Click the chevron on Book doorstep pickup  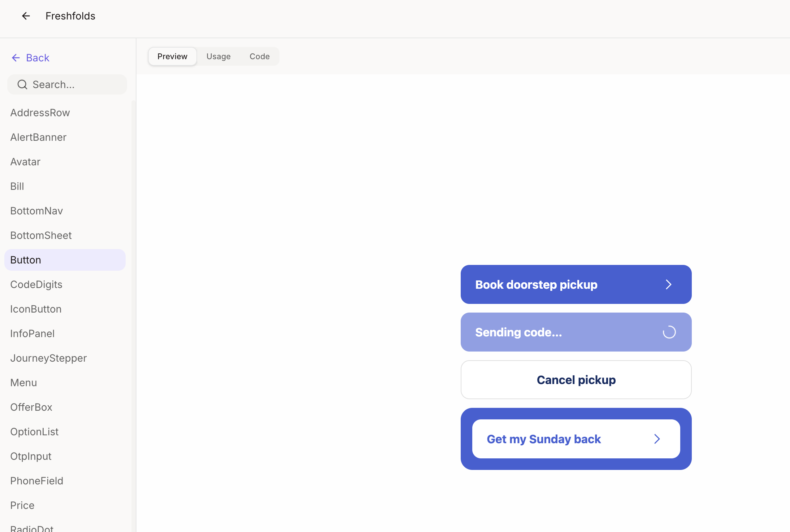[x=668, y=284]
